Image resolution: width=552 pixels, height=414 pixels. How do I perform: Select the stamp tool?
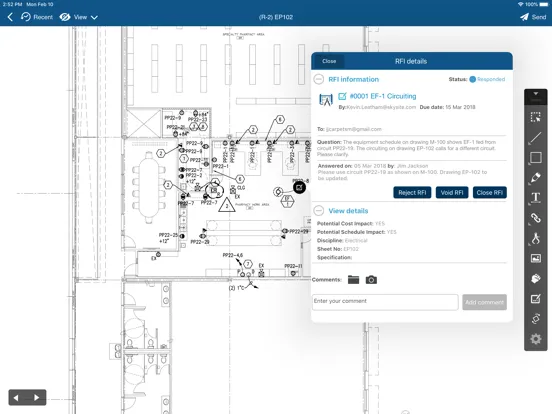click(535, 278)
